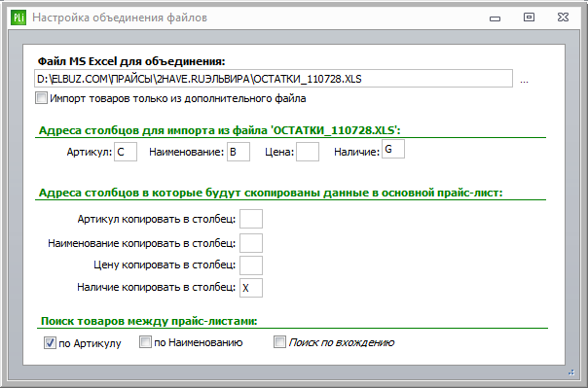Toggle the Поиск по вхождению checkbox
588x388 pixels.
click(279, 342)
